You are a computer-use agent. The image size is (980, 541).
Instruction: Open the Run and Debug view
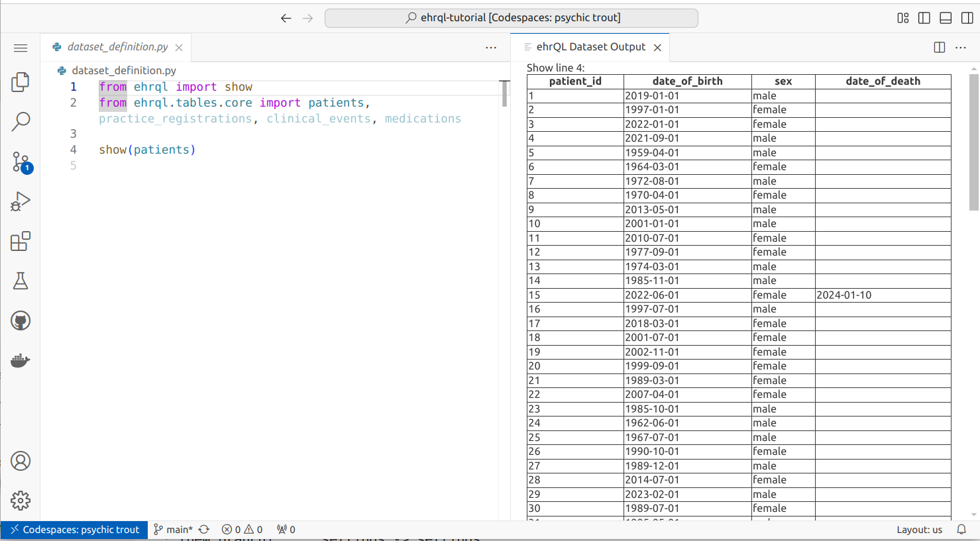click(20, 201)
